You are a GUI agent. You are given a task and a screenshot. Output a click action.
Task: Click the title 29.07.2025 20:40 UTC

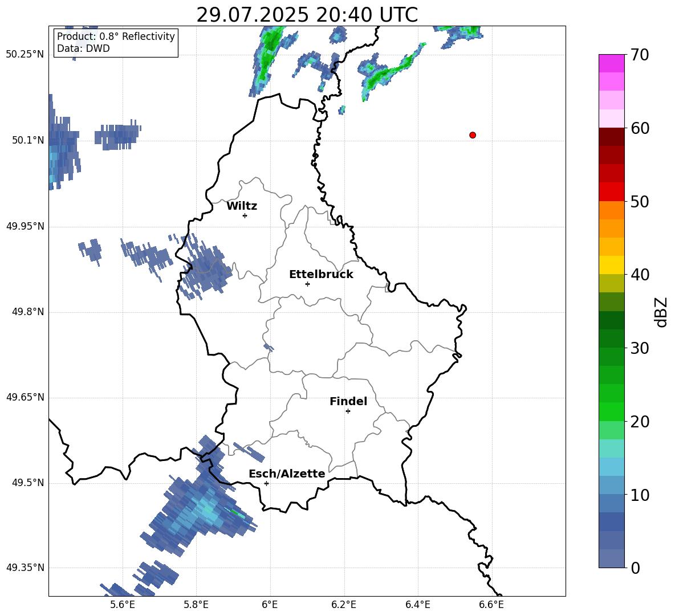tap(307, 15)
